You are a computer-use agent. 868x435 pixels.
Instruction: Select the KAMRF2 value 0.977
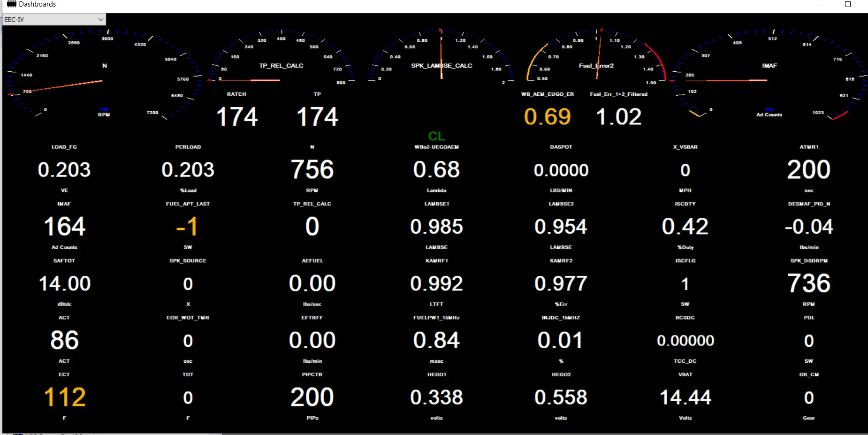[561, 284]
